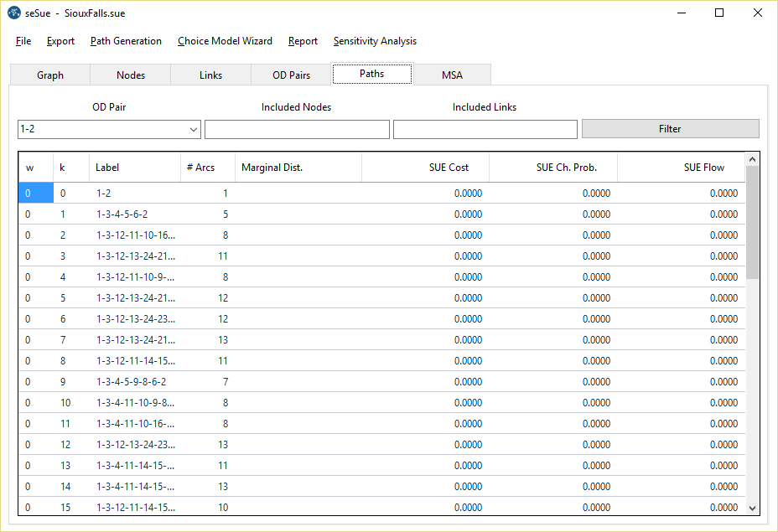Click the seSue app icon in title bar
778x532 pixels.
coord(13,13)
